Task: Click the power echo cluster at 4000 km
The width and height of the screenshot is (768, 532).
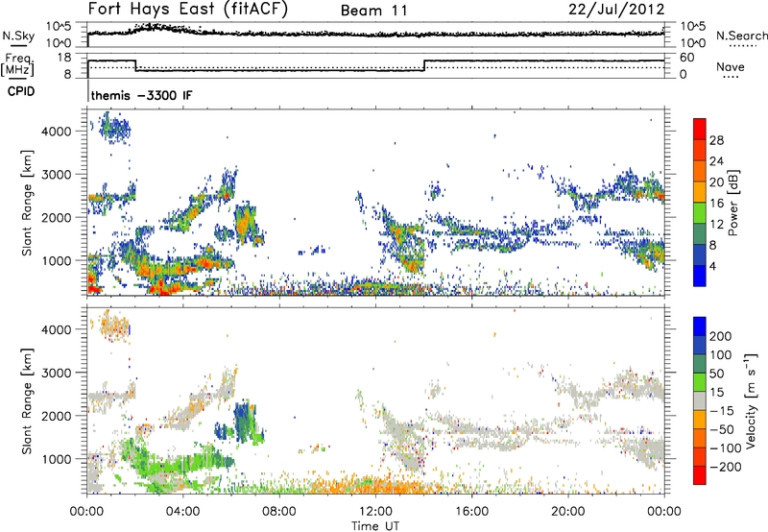Action: click(114, 129)
